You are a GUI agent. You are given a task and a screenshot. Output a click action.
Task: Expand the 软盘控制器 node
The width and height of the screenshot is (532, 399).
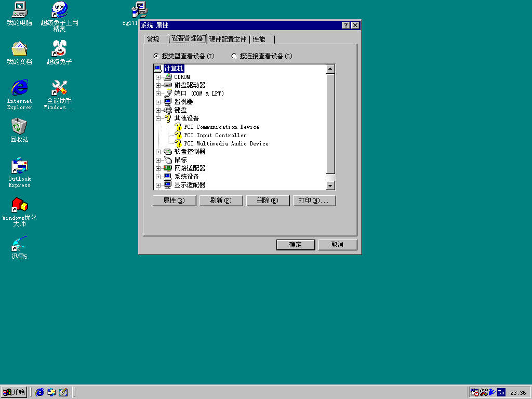[x=158, y=152]
